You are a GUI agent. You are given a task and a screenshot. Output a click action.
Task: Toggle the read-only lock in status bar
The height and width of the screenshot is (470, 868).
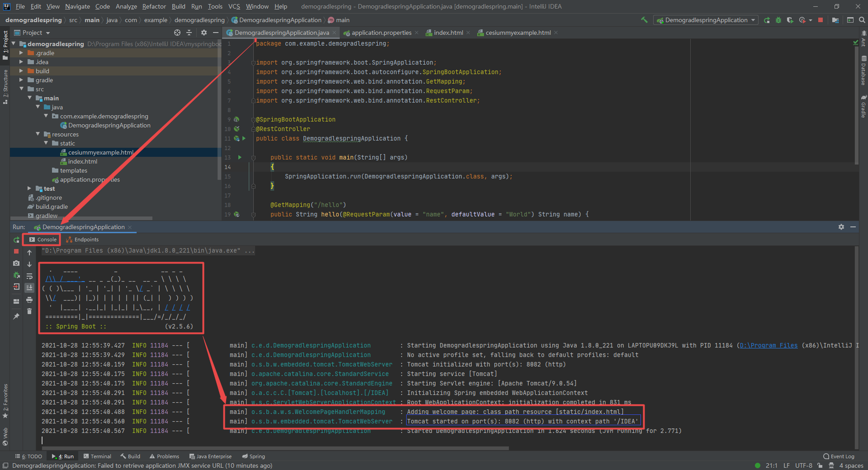(x=820, y=465)
